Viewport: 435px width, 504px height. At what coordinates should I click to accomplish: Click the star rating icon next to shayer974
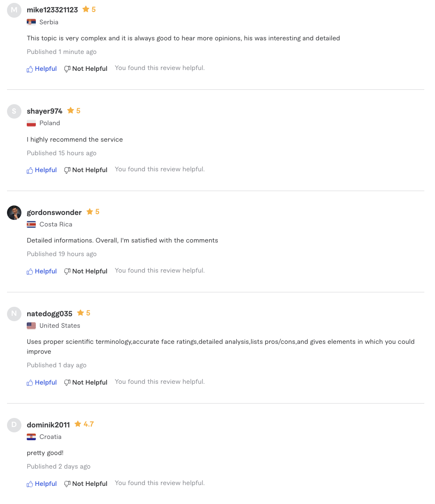[x=70, y=110]
